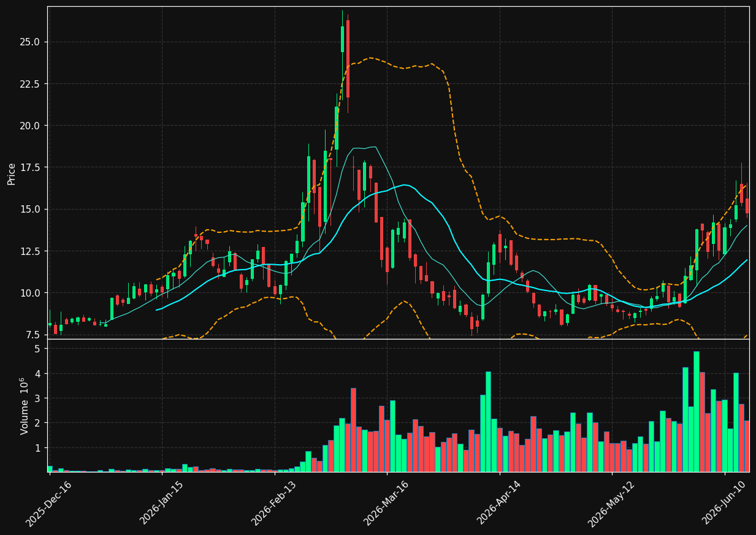The width and height of the screenshot is (756, 535).
Task: Click the Volume 10⁶ axis title
Action: coord(24,406)
